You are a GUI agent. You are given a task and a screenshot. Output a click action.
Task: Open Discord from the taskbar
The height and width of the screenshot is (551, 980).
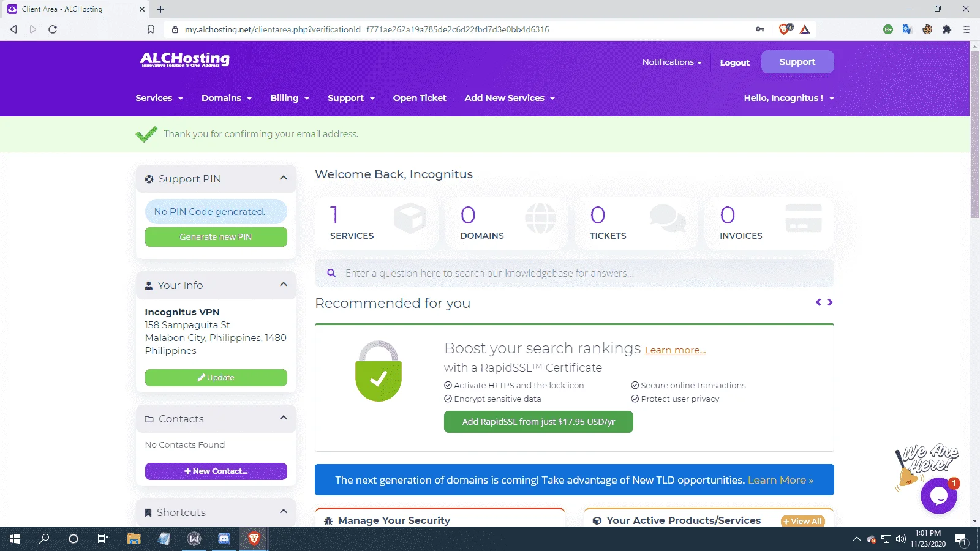[224, 539]
